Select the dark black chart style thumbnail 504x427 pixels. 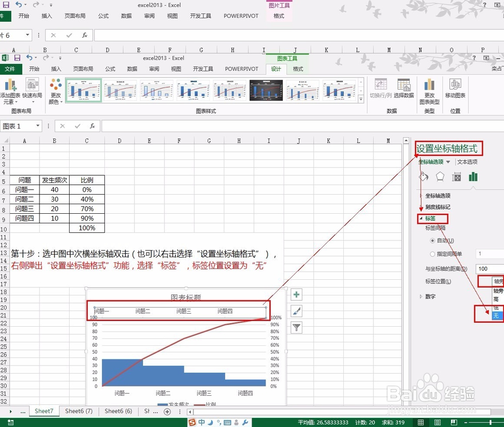266,90
